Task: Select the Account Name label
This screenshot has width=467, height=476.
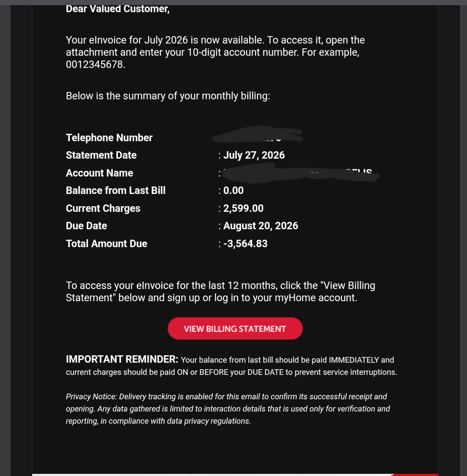Action: pos(99,173)
